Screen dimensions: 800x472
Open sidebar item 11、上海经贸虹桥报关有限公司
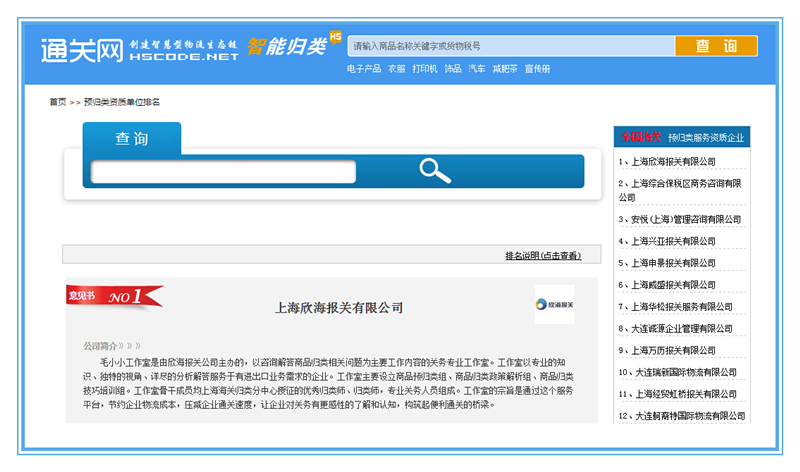pyautogui.click(x=678, y=394)
